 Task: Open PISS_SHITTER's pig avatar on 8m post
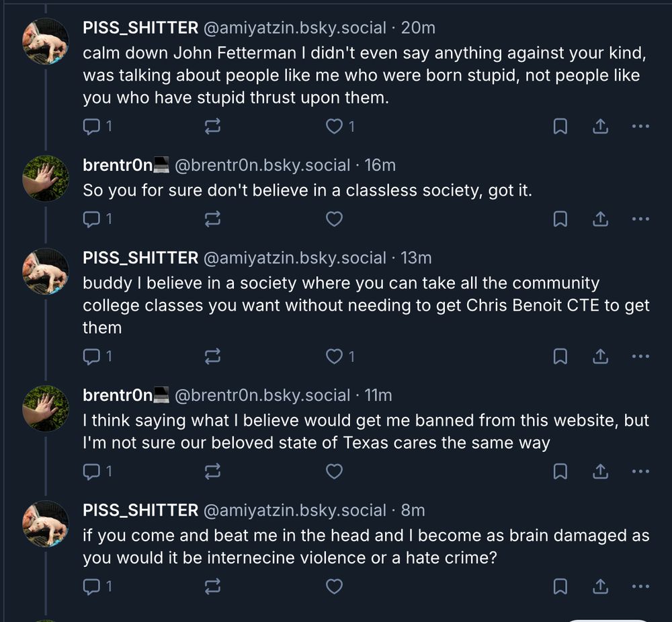[x=46, y=523]
